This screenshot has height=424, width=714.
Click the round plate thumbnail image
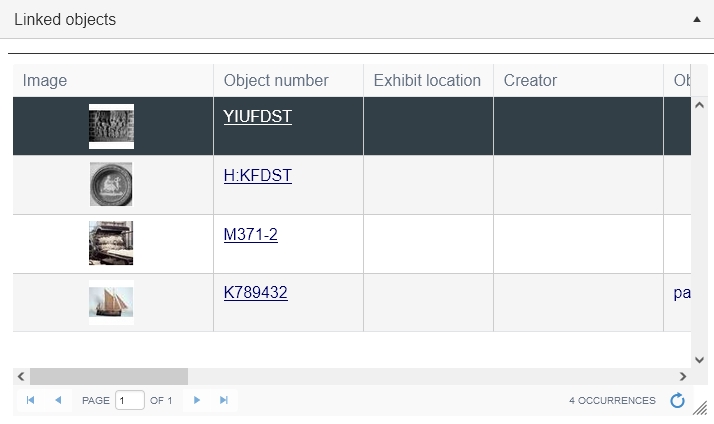pos(111,184)
